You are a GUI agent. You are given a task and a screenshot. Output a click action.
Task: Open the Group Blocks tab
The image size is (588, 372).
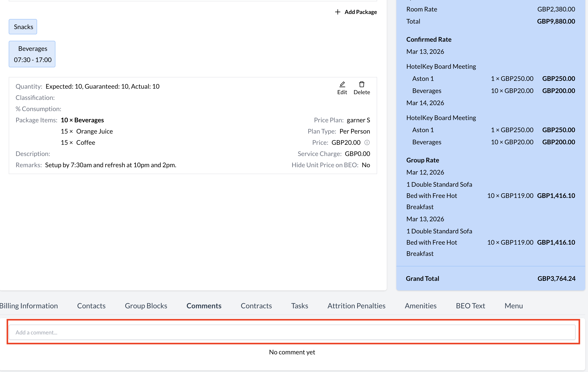(146, 306)
